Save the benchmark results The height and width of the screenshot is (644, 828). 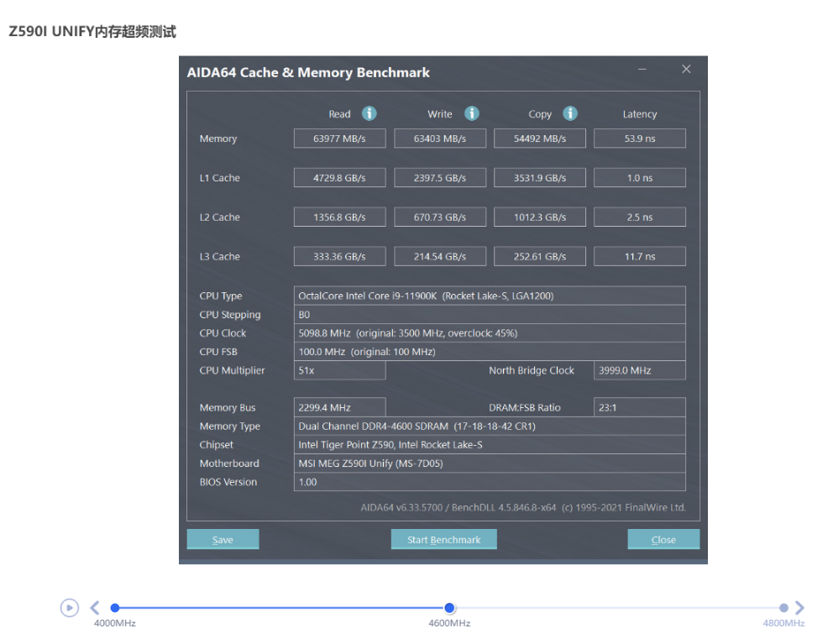pos(223,539)
